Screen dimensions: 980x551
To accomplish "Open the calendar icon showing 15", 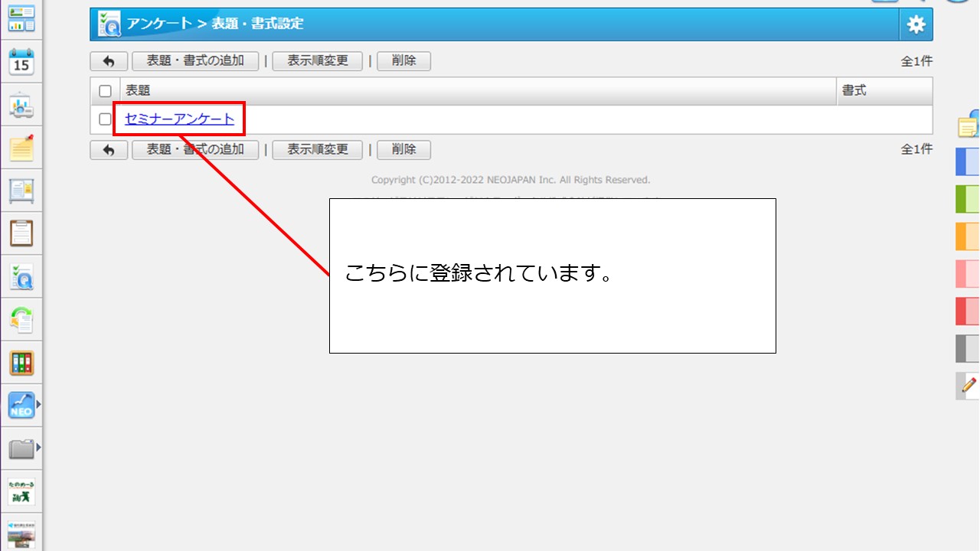I will 21,63.
